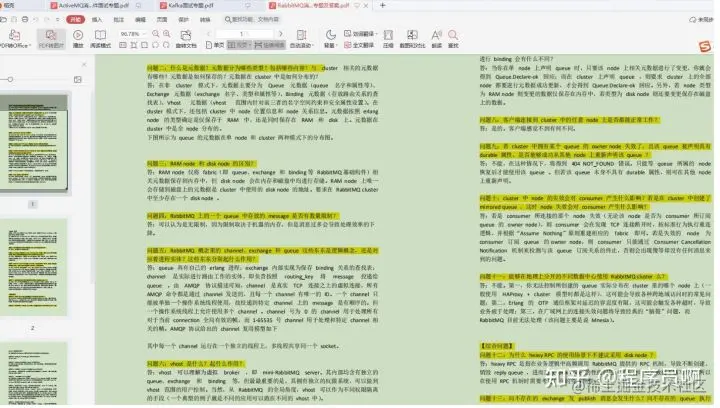720x408 pixels.
Task: Click the 划词翻译 translate icon
Action: [348, 34]
